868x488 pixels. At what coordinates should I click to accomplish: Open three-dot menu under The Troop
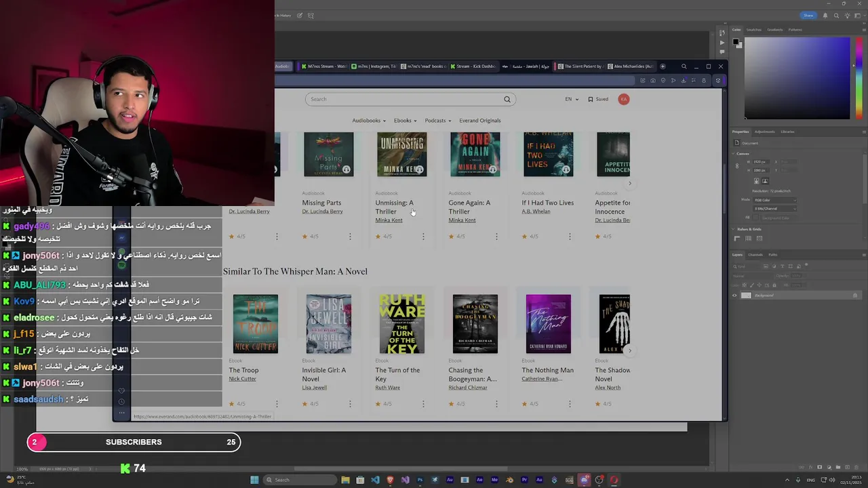pos(277,404)
